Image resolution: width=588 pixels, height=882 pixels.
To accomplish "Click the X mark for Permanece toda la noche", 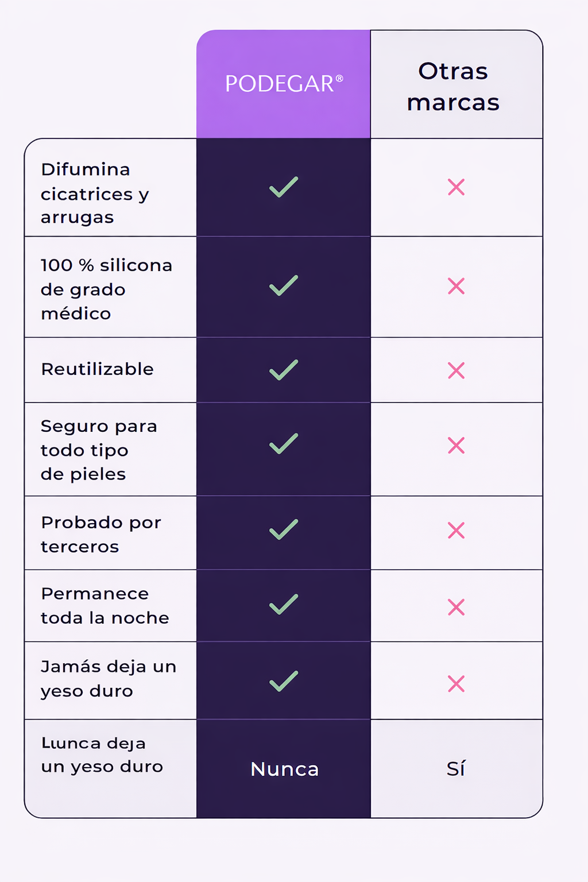I will [456, 607].
